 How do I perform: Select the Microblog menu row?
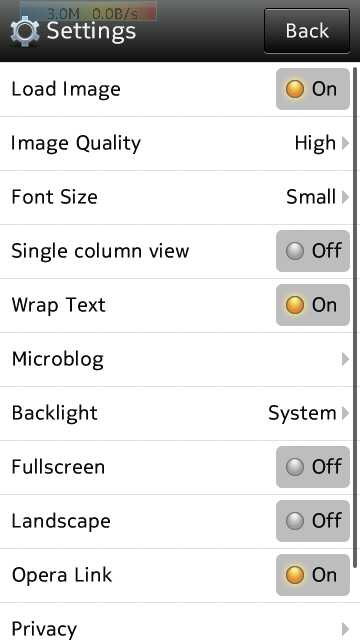176,360
